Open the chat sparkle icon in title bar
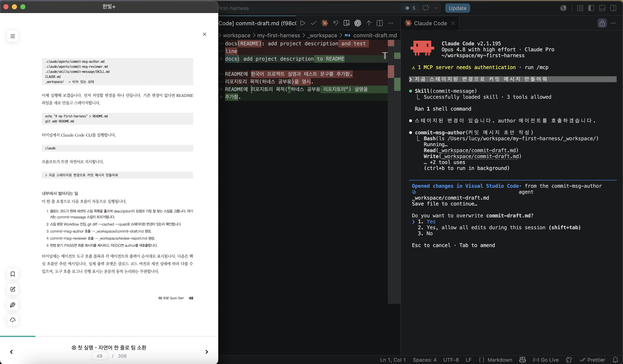The width and height of the screenshot is (623, 364). [x=426, y=8]
